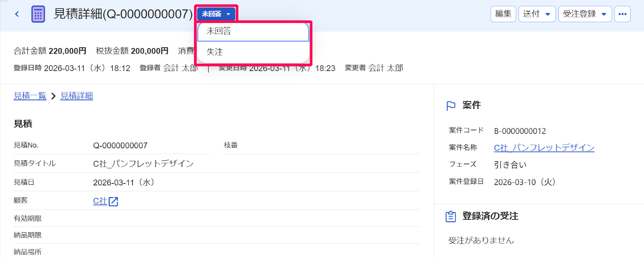Select 未回答 in the status menu

tap(253, 31)
